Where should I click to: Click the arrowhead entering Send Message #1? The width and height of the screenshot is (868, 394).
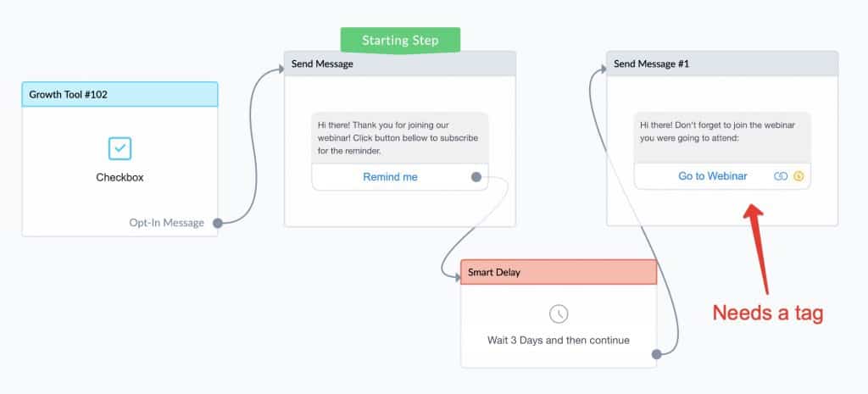click(x=603, y=69)
